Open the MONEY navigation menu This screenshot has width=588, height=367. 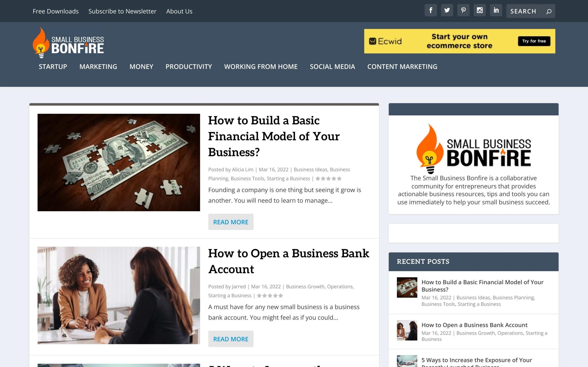141,67
